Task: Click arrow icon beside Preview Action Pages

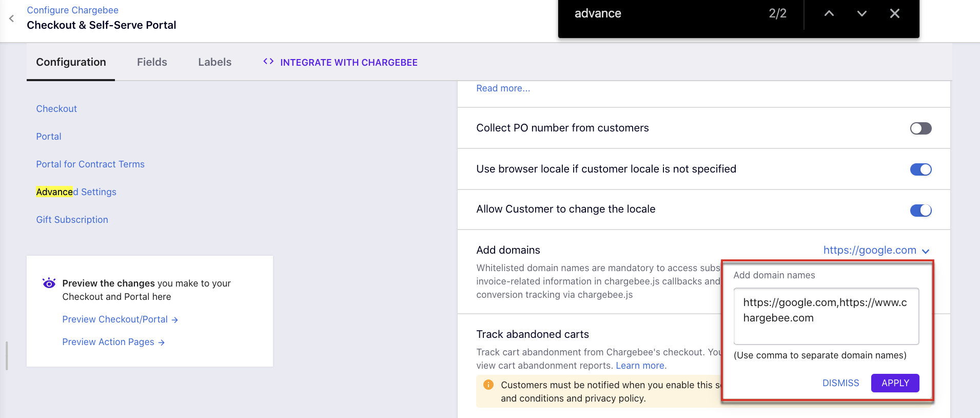Action: [162, 343]
